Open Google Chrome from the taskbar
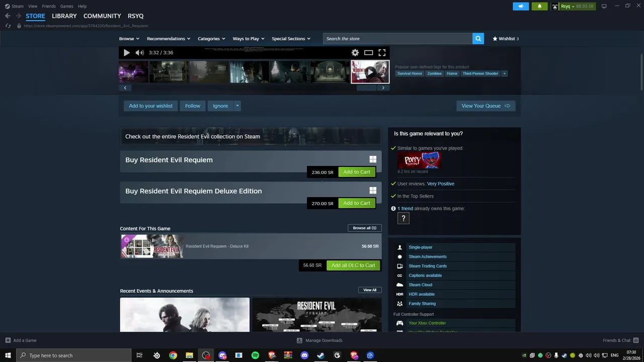This screenshot has height=362, width=644. pyautogui.click(x=173, y=355)
